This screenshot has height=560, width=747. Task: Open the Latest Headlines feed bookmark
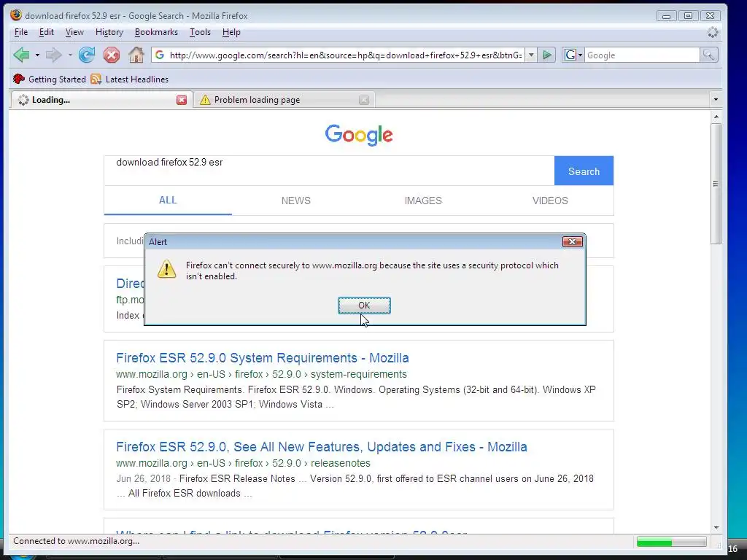coord(130,79)
